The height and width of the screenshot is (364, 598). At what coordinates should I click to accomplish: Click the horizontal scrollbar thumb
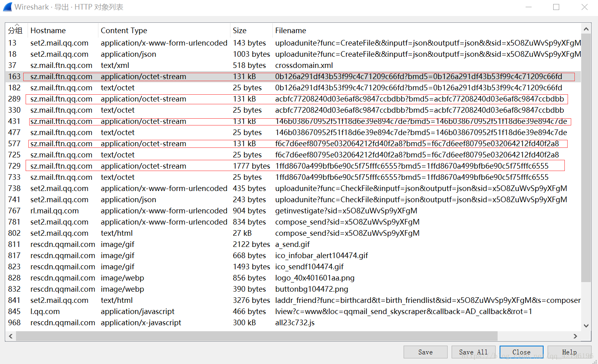257,336
